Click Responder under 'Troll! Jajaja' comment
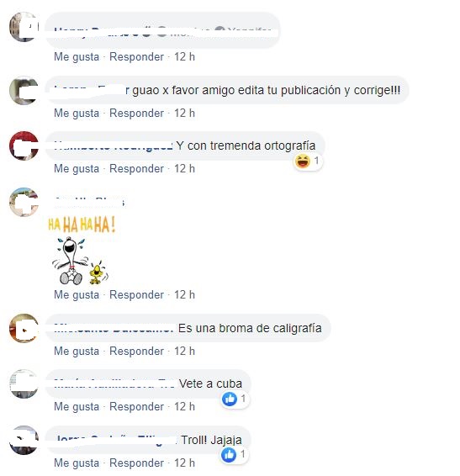The width and height of the screenshot is (460, 476). point(136,463)
